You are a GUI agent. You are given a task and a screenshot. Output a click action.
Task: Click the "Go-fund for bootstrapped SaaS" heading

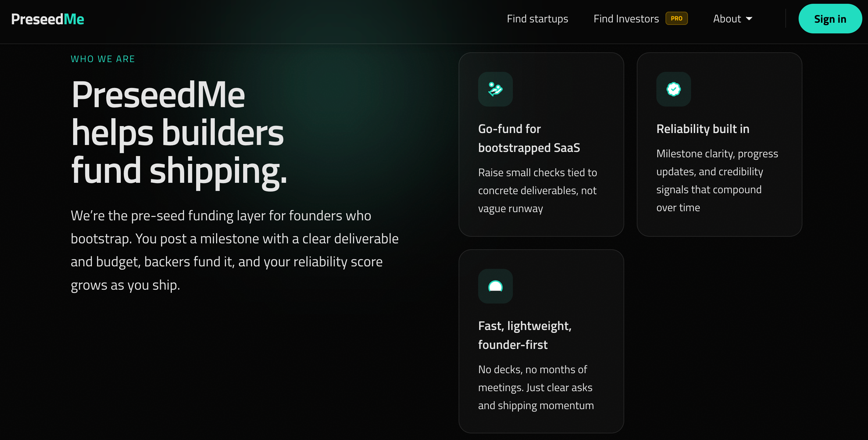click(529, 138)
